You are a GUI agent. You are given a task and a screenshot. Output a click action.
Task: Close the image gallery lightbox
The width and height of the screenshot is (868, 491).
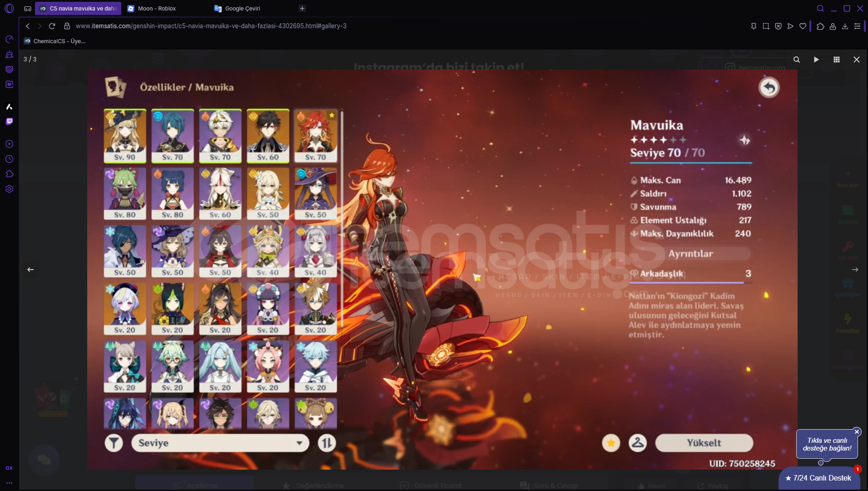pos(856,60)
